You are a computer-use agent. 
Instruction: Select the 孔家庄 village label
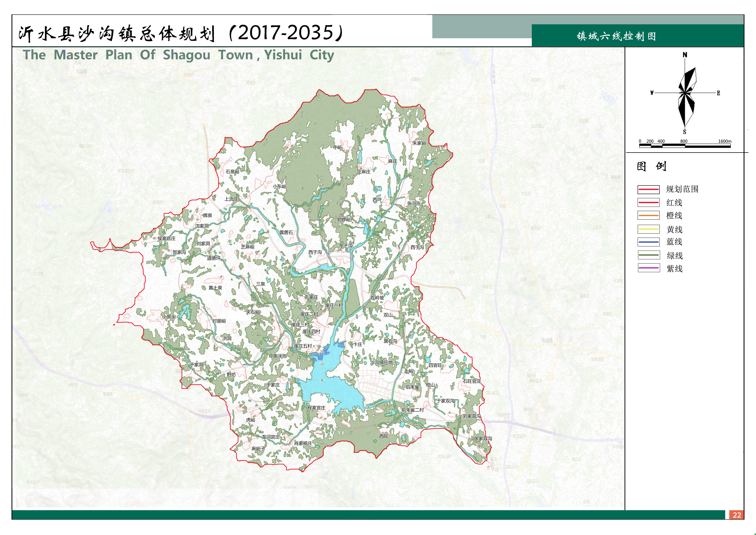[x=311, y=297]
